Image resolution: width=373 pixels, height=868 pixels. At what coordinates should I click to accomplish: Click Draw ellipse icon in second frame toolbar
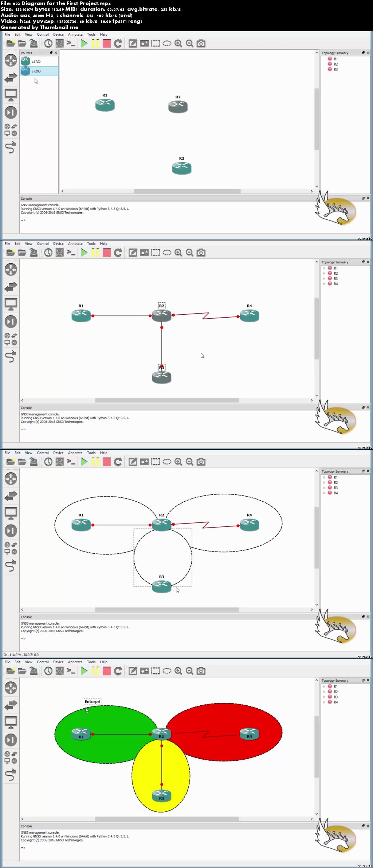tap(167, 253)
